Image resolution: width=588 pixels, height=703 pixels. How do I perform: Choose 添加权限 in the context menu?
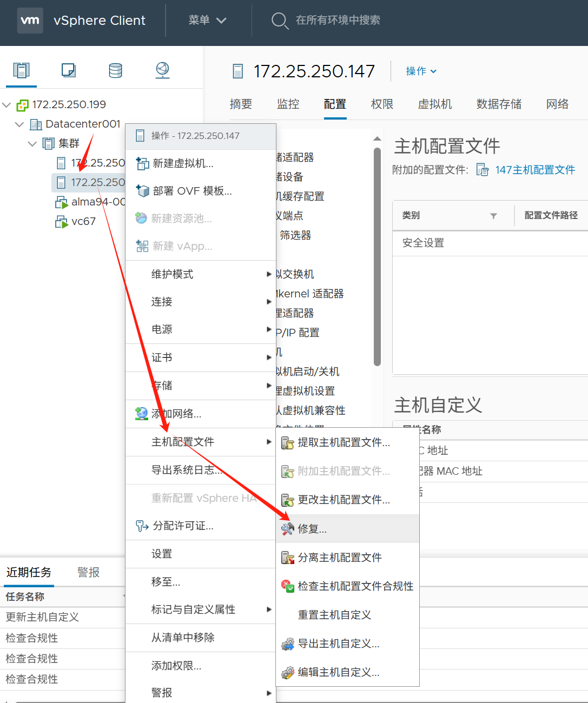(201, 666)
